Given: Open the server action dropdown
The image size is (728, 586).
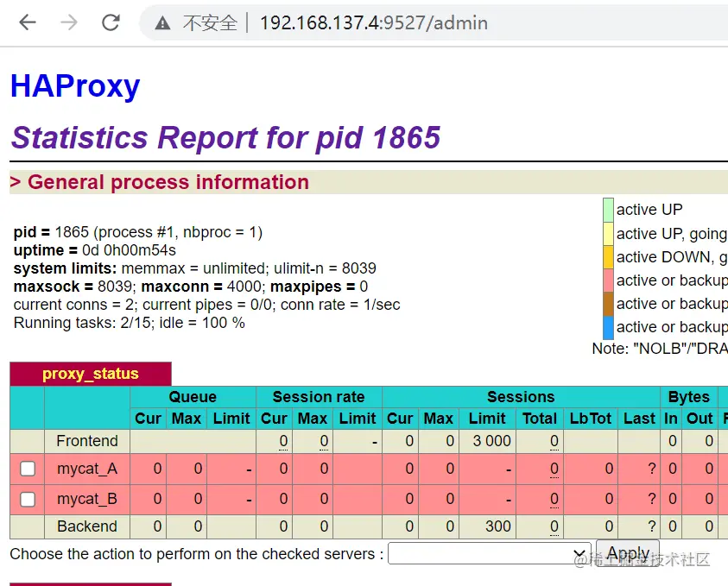Looking at the screenshot, I should pyautogui.click(x=490, y=553).
